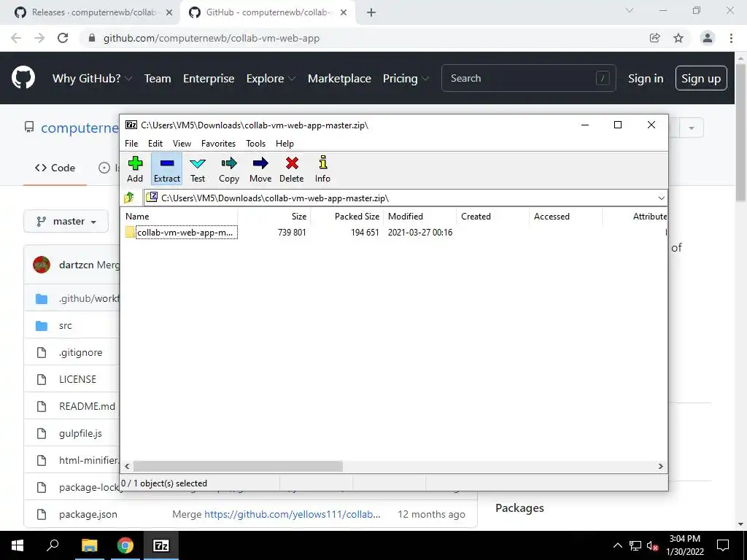Close the Releases tab in Chrome
This screenshot has width=747, height=560.
click(x=169, y=12)
